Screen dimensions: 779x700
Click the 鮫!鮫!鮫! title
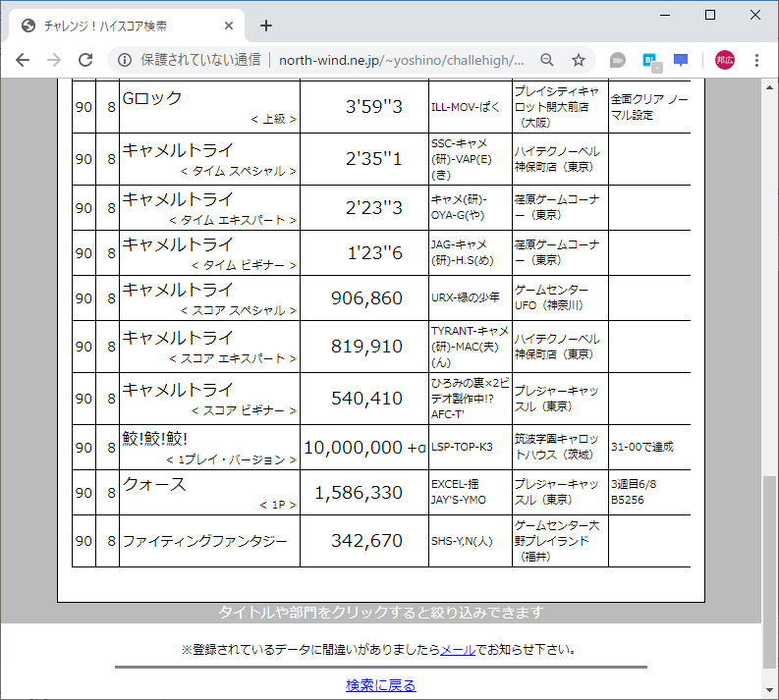(x=155, y=439)
